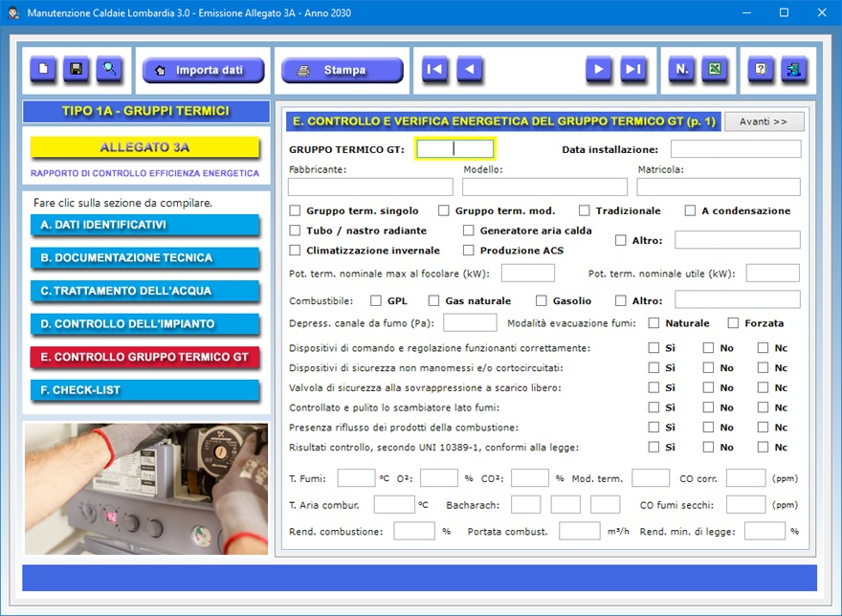Open section B. Documentazione Tecnica
The height and width of the screenshot is (616, 842).
click(x=145, y=258)
